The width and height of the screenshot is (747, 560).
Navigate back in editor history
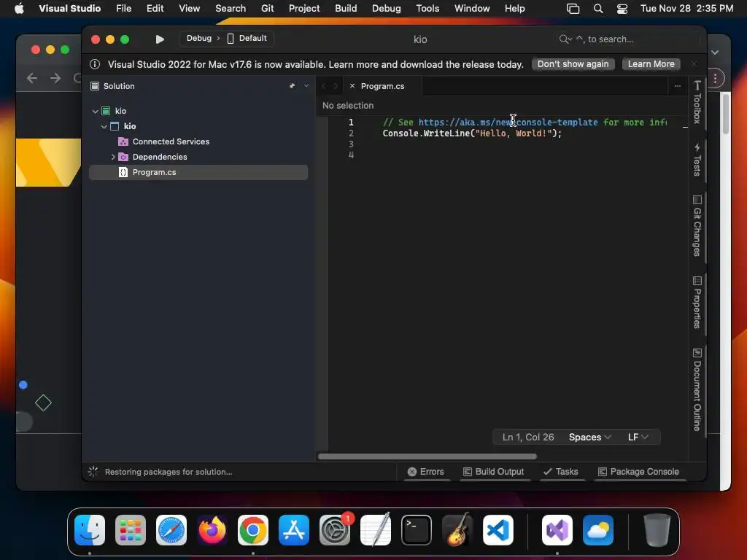[324, 86]
